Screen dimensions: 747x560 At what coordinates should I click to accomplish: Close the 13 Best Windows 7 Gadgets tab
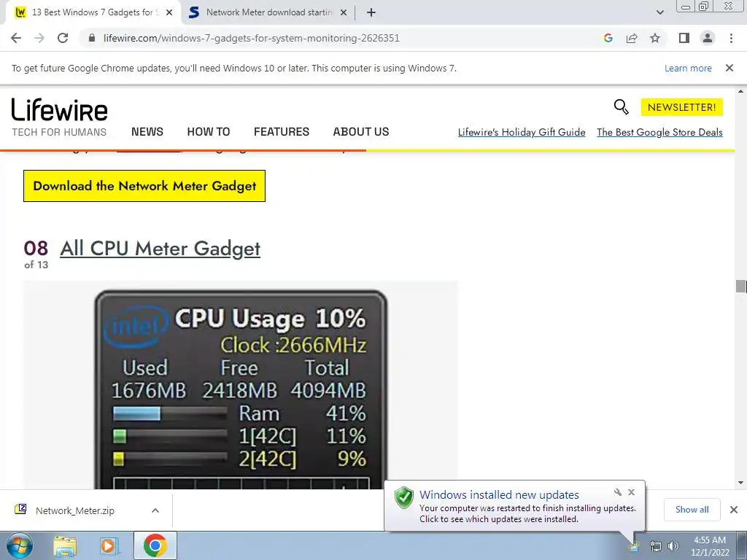point(169,12)
